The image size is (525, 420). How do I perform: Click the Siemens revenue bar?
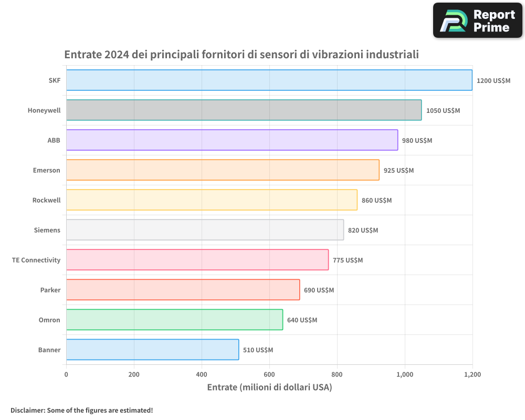205,230
